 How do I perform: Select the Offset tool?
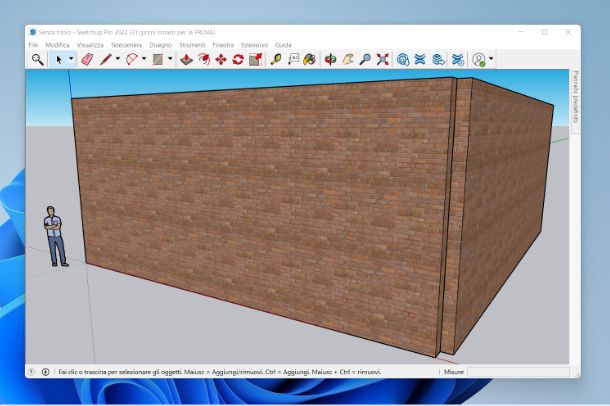203,60
